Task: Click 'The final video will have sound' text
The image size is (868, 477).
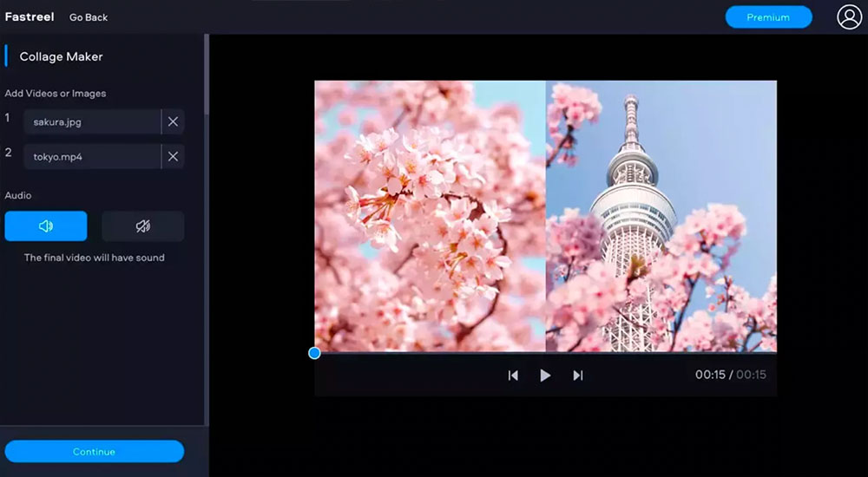Action: pyautogui.click(x=94, y=258)
